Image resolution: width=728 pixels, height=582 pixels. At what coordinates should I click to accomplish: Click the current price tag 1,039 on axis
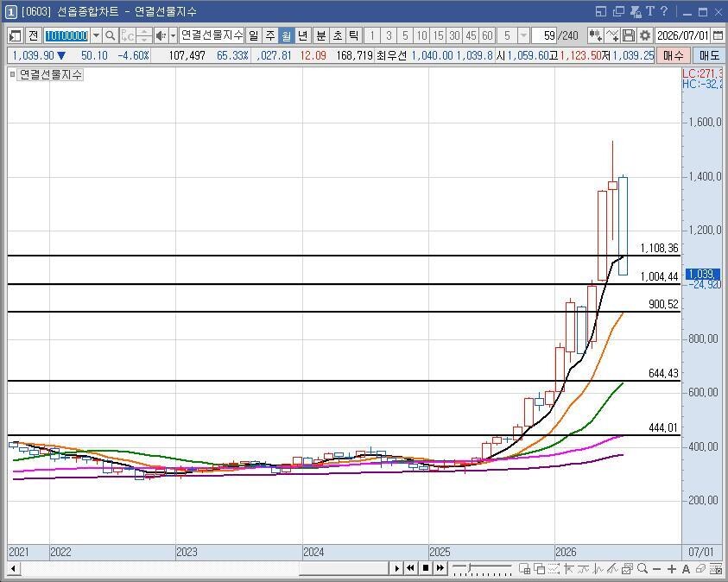coord(703,274)
